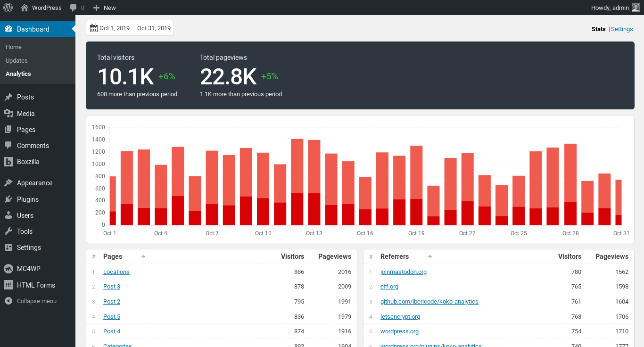644x347 pixels.
Task: Click the arrow next to the Pages heading
Action: [x=143, y=256]
